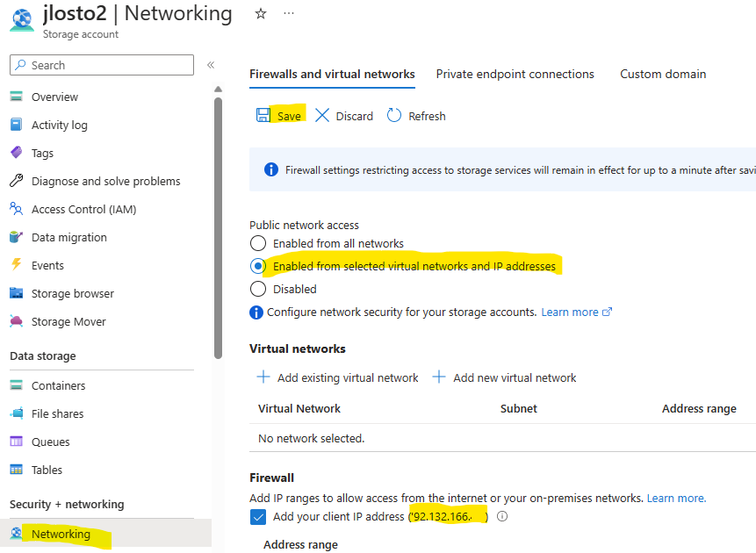Click Add existing virtual network
Image resolution: width=756 pixels, height=553 pixels.
click(348, 378)
